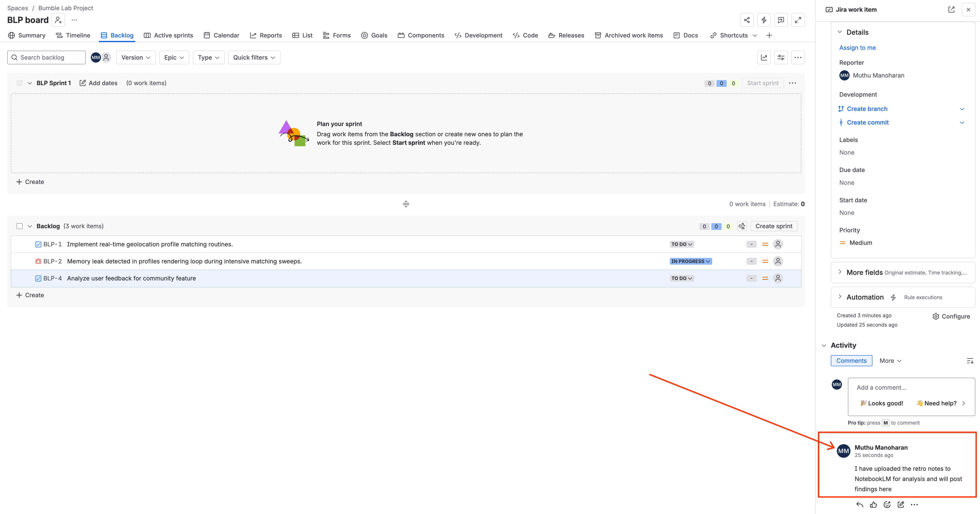The width and height of the screenshot is (980, 514).
Task: Edit the comment with the pencil icon
Action: point(901,504)
